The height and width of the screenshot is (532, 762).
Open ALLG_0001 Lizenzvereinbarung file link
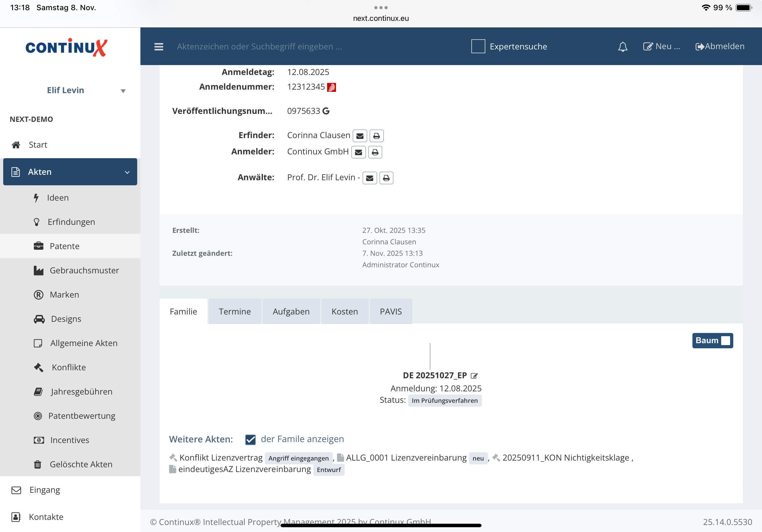click(x=406, y=458)
